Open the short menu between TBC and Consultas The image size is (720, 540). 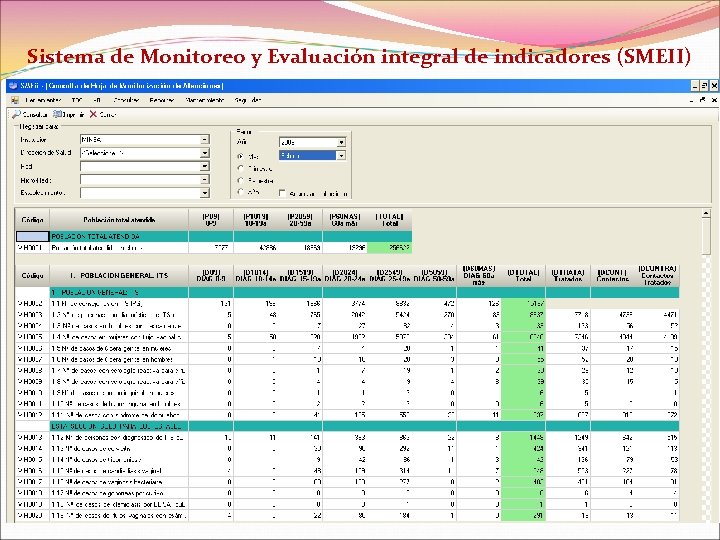tap(97, 100)
